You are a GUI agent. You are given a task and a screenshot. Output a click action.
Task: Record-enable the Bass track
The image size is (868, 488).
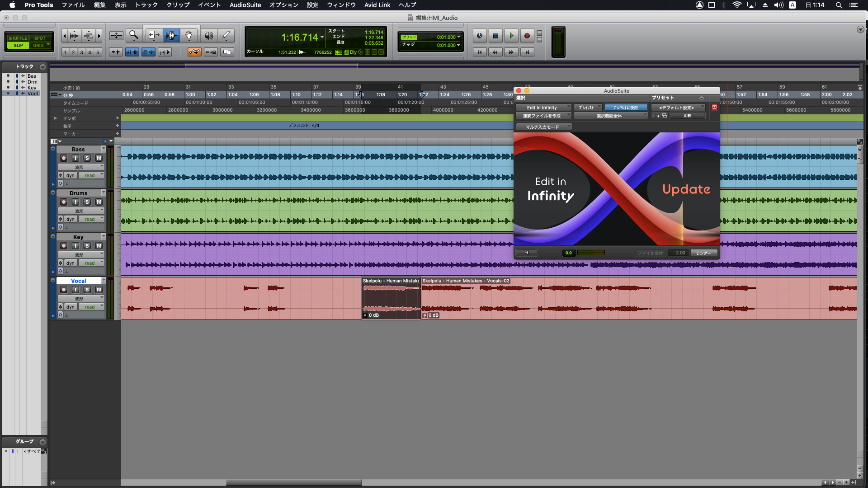click(x=64, y=158)
